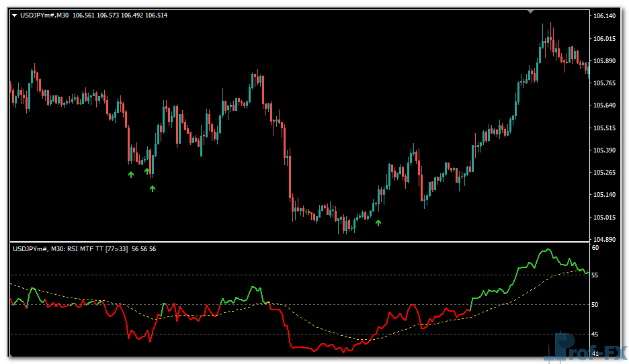Click the 105.890 price axis label
Image resolution: width=629 pixels, height=364 pixels.
[x=605, y=61]
